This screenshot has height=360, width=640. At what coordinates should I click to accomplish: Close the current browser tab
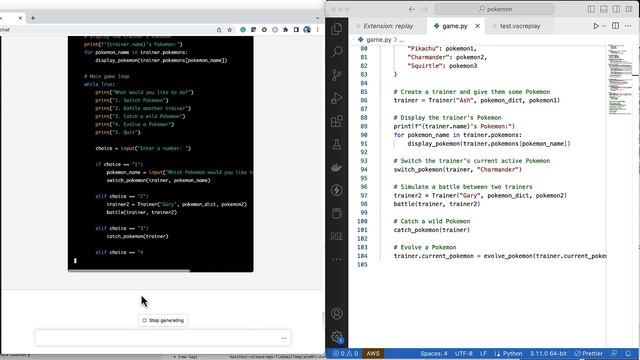point(20,18)
